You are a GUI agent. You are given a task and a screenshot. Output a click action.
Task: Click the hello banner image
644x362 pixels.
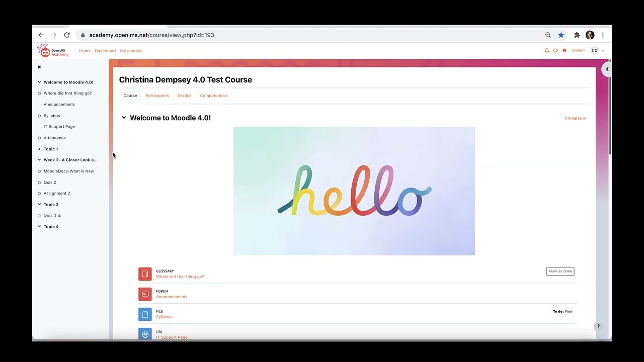pyautogui.click(x=354, y=191)
